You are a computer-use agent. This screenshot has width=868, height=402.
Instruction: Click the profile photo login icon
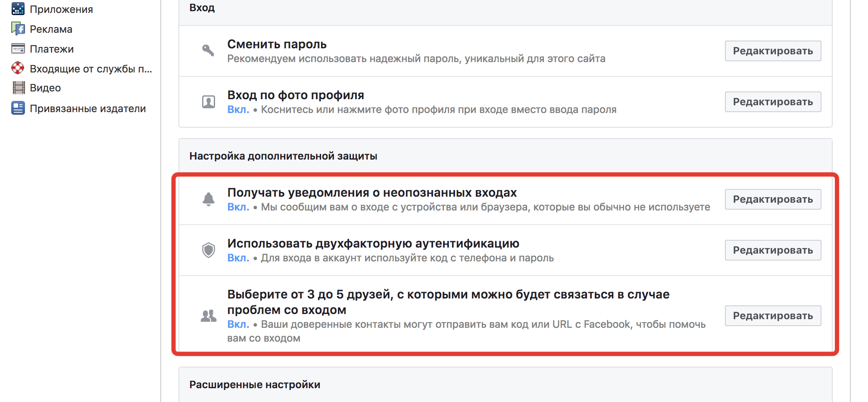tap(209, 102)
